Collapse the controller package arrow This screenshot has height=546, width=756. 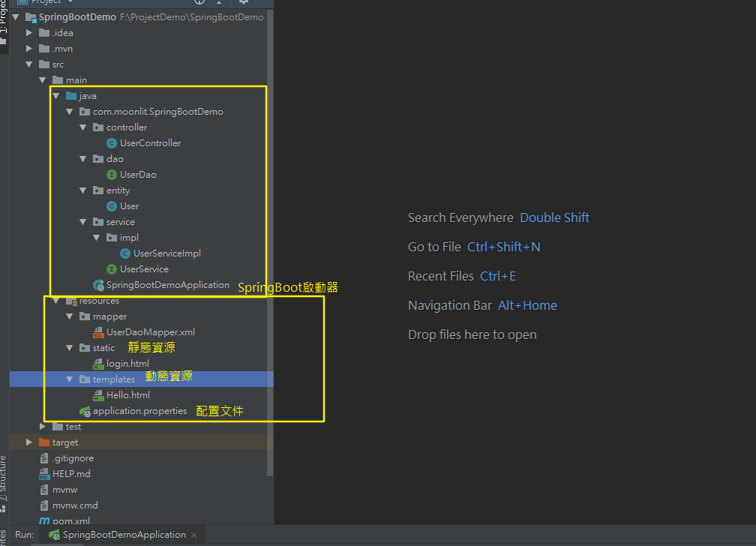(83, 127)
